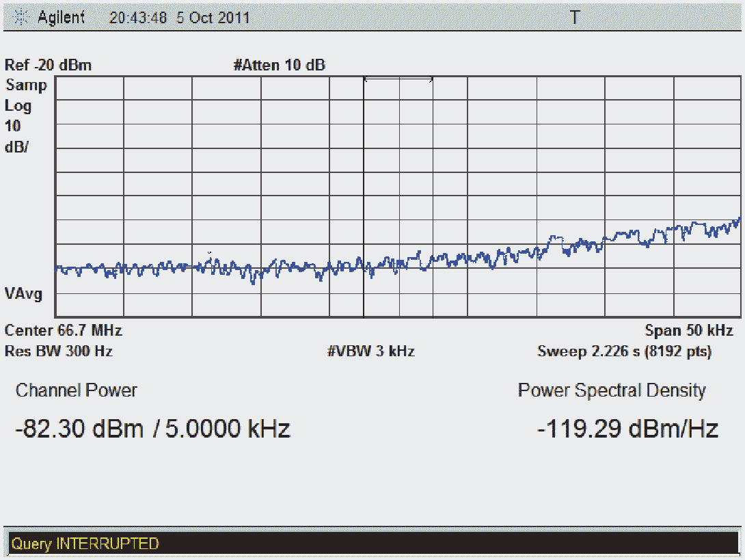
Task: Click the T trigger indicator at top
Action: tap(575, 18)
